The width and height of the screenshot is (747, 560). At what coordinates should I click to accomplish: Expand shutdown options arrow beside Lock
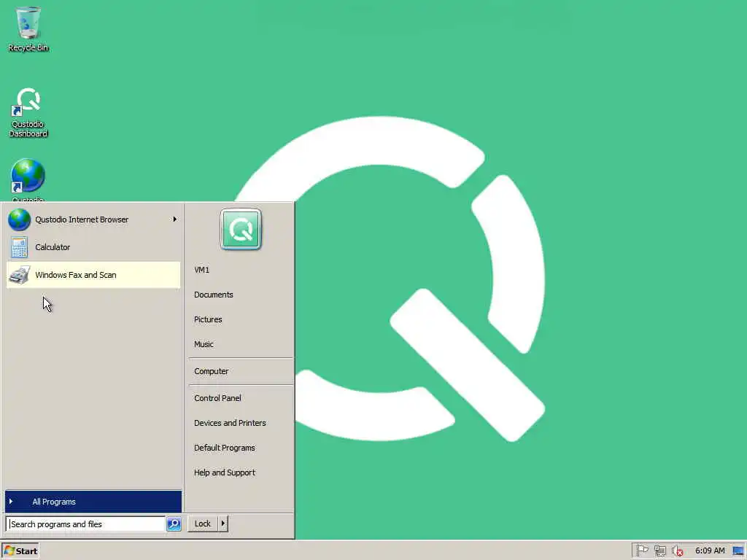coord(222,524)
